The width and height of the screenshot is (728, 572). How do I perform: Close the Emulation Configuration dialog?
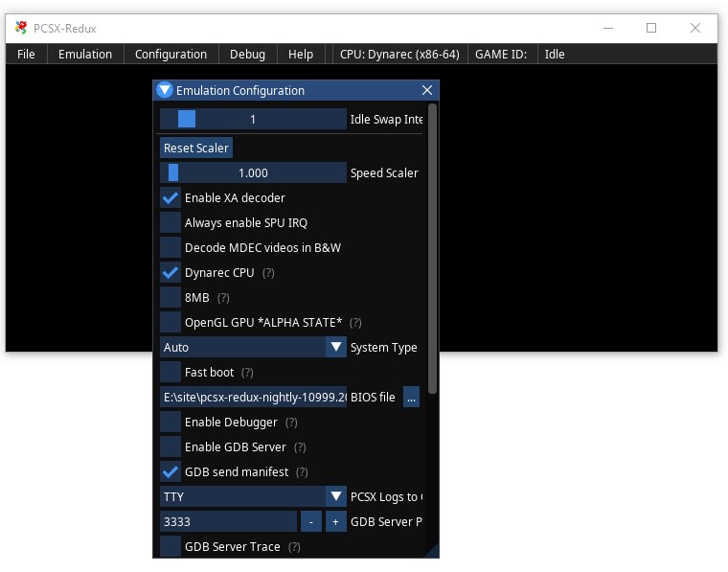[x=427, y=90]
